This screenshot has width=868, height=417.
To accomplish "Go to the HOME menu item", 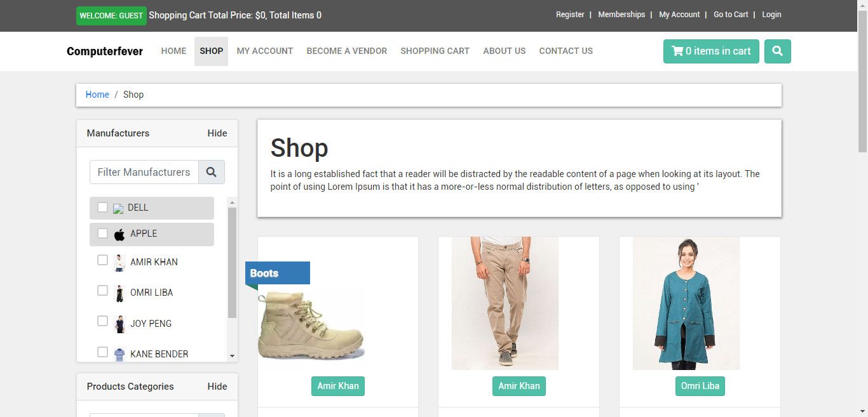I will click(173, 51).
